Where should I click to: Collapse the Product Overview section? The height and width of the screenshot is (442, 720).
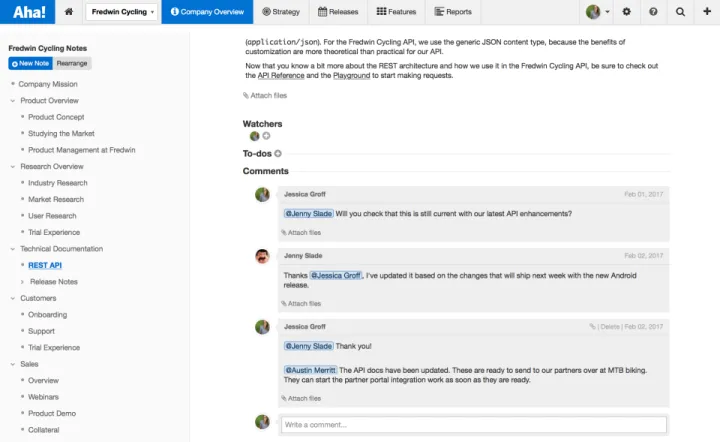pos(13,101)
